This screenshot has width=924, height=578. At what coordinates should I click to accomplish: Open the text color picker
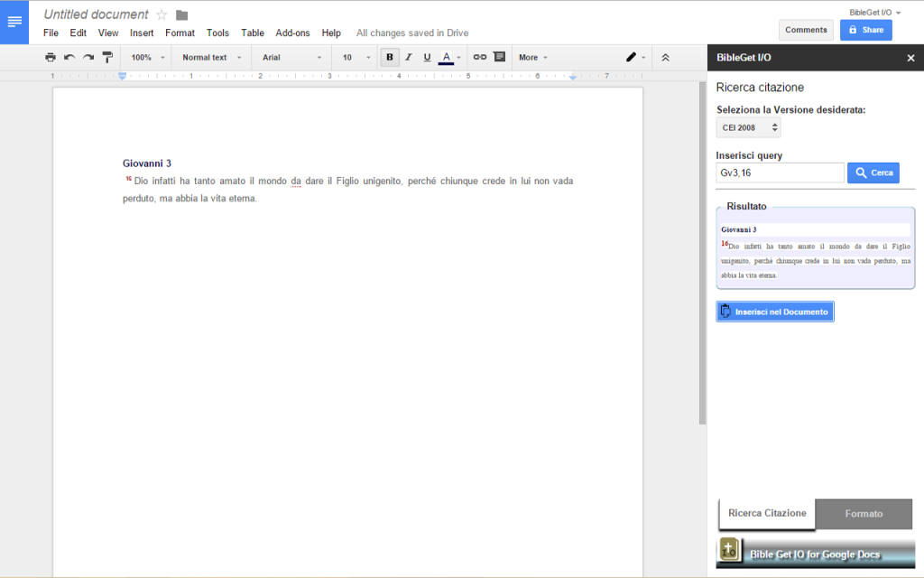click(x=449, y=57)
